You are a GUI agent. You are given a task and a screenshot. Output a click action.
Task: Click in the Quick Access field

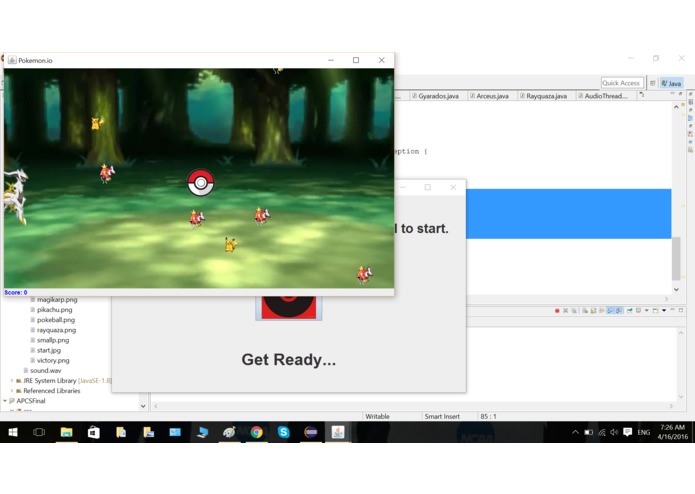pyautogui.click(x=622, y=83)
